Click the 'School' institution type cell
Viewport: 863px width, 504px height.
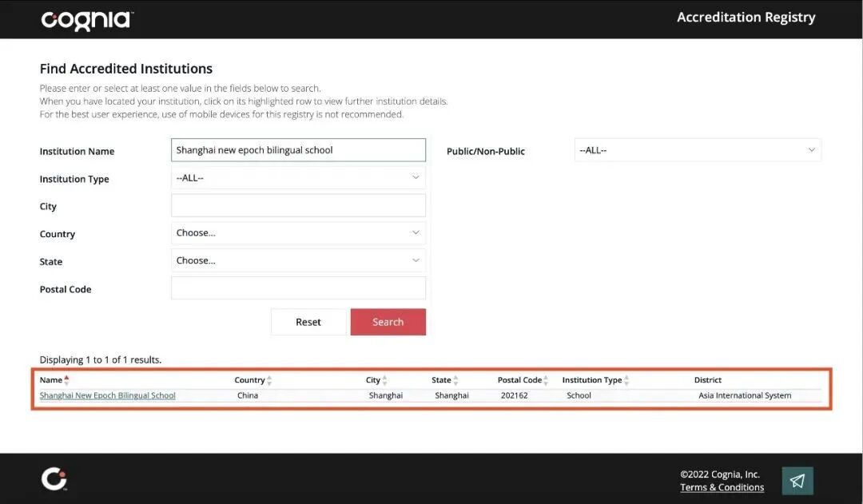[x=579, y=395]
